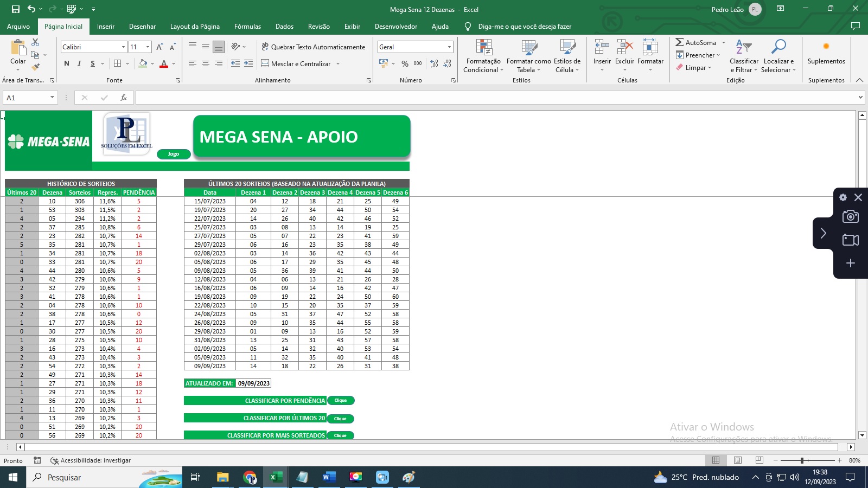The width and height of the screenshot is (868, 488).
Task: Click the Clique button for Classificar por Pendência
Action: tap(341, 401)
